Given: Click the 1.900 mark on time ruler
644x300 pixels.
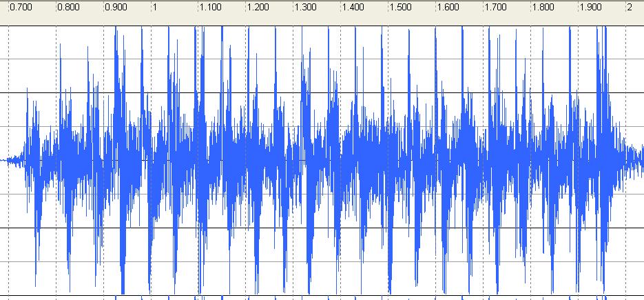Looking at the screenshot, I should point(590,8).
